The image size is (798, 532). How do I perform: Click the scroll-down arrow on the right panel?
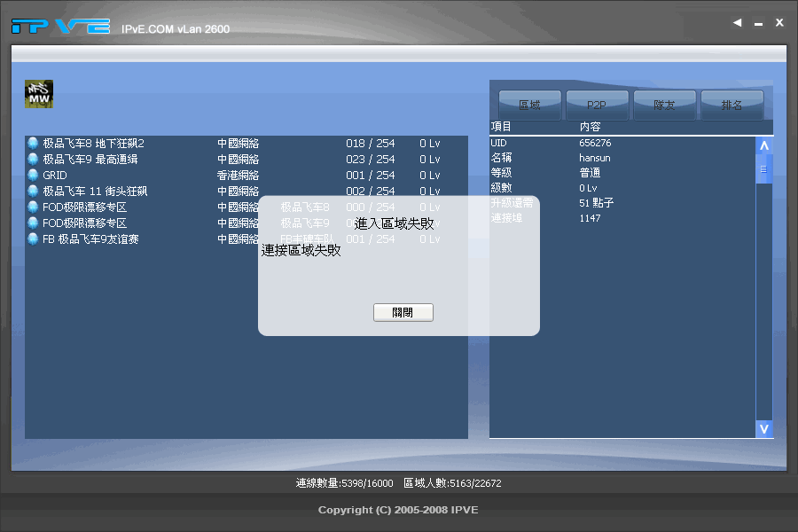point(763,428)
